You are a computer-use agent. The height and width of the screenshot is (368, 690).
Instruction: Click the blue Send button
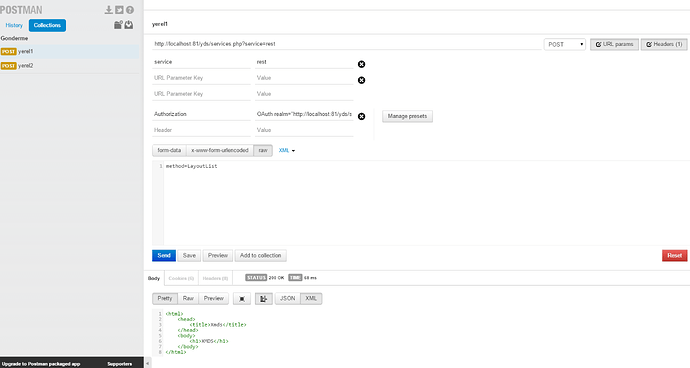pos(164,256)
